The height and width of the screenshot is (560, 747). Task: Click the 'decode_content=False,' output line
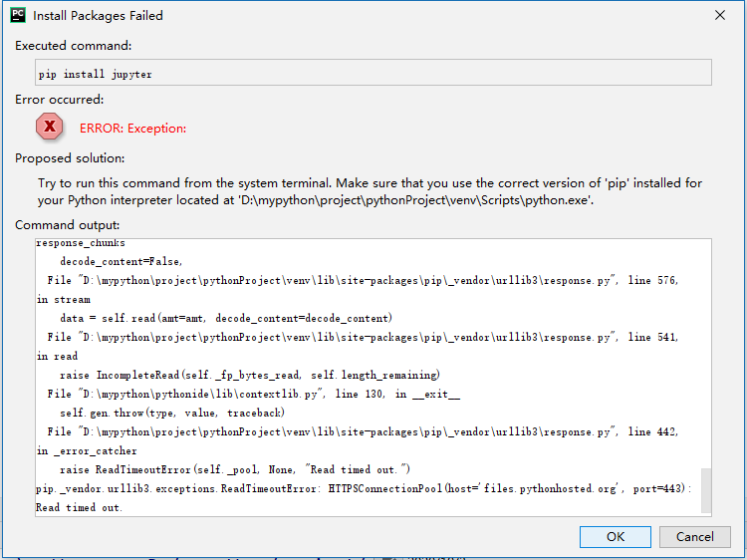click(121, 261)
